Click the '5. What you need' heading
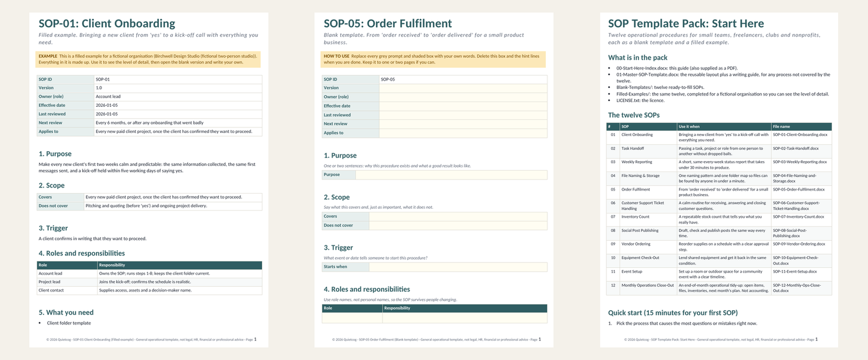Viewport: 868px width, 360px height. (x=66, y=313)
